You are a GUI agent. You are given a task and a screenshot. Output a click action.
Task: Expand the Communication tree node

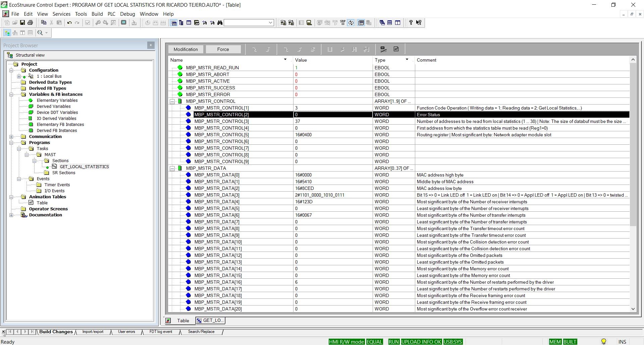(11, 137)
